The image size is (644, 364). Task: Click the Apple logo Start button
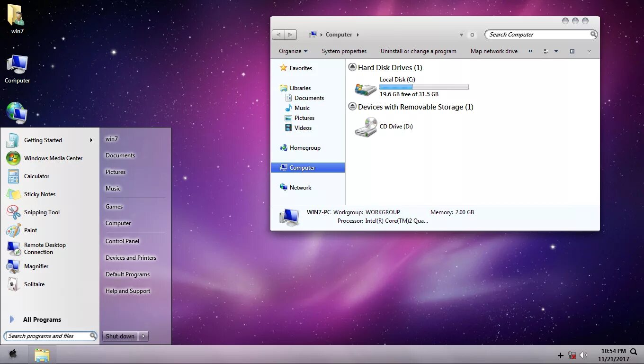(x=13, y=354)
